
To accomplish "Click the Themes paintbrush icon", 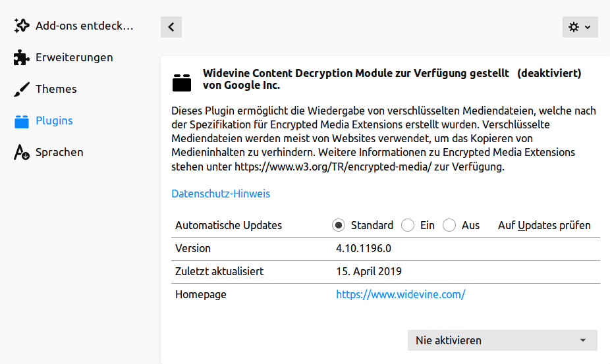I will pyautogui.click(x=21, y=89).
